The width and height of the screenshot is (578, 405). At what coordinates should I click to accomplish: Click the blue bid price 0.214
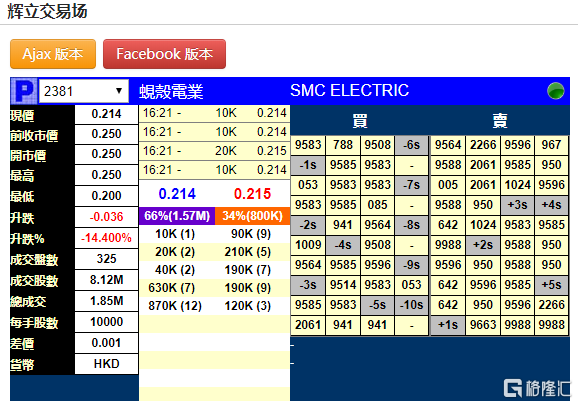(x=177, y=194)
